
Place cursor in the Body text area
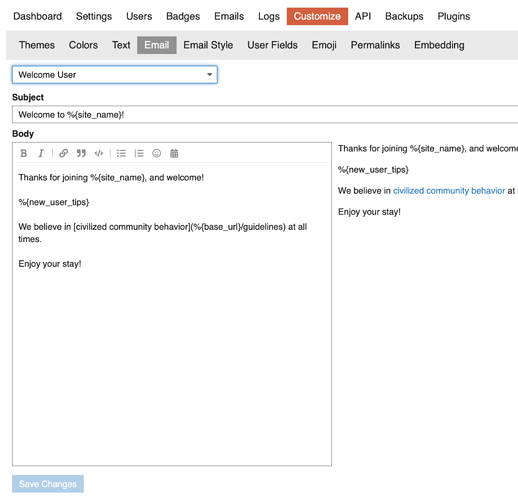coord(172,313)
